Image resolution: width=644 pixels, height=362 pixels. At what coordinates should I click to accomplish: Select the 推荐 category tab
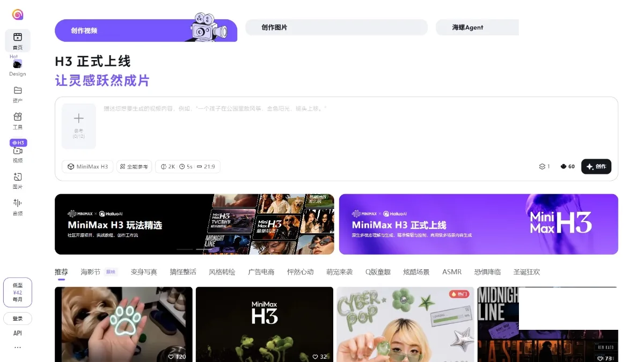(61, 272)
